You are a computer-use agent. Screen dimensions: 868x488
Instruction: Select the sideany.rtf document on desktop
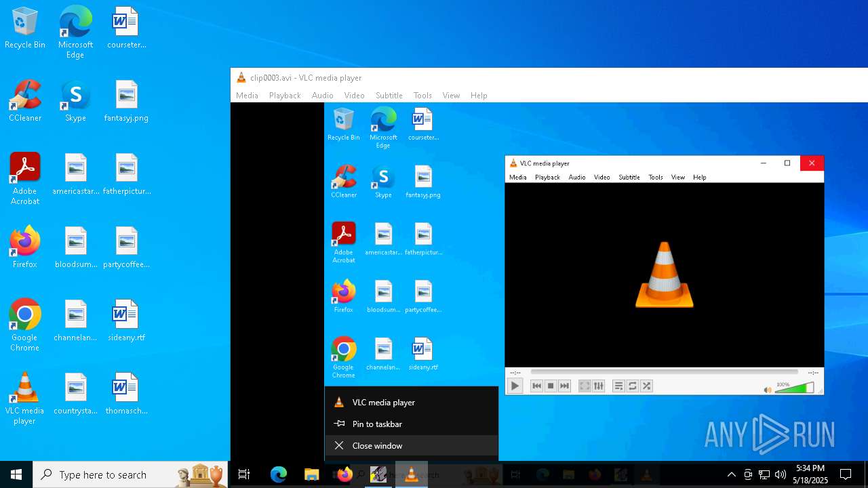(127, 321)
